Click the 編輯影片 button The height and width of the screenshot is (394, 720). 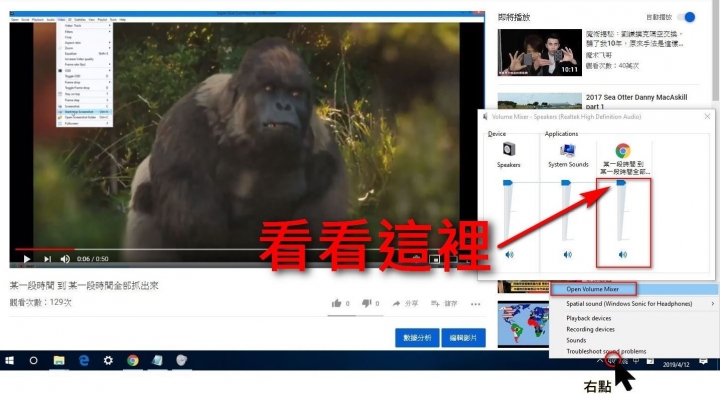click(x=463, y=338)
